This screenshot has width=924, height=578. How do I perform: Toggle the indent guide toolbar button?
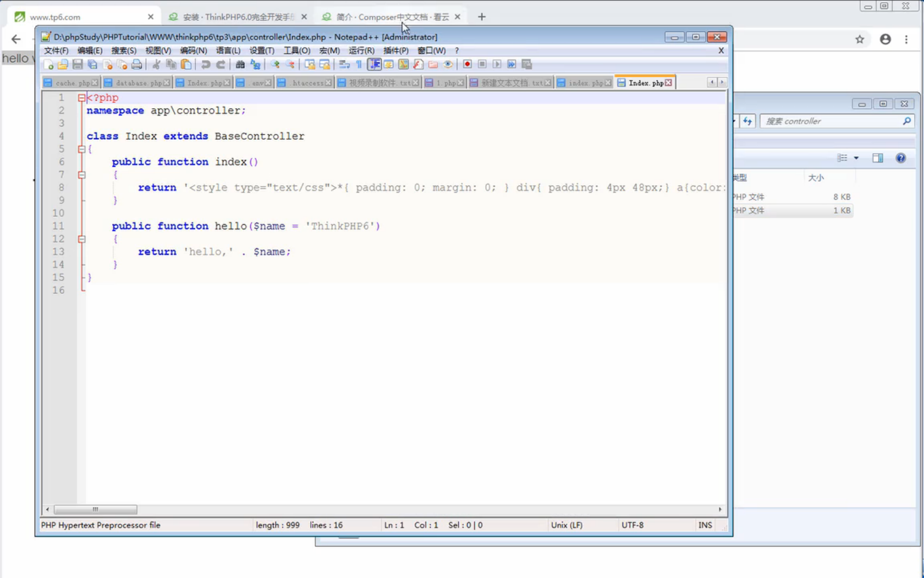374,64
